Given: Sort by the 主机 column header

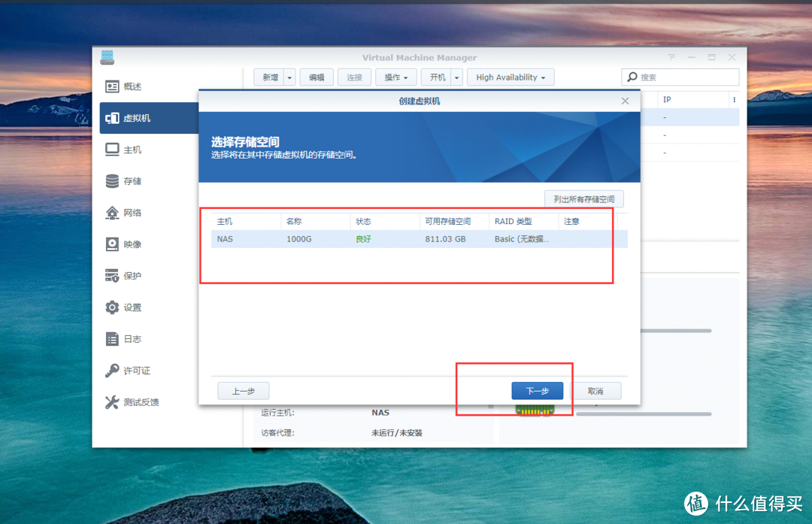Looking at the screenshot, I should [246, 222].
